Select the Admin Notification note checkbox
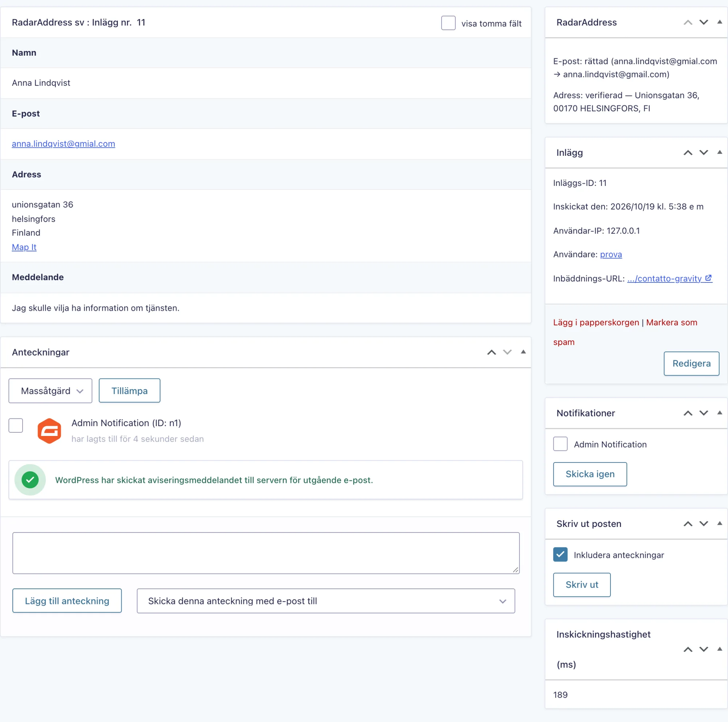 pos(16,425)
